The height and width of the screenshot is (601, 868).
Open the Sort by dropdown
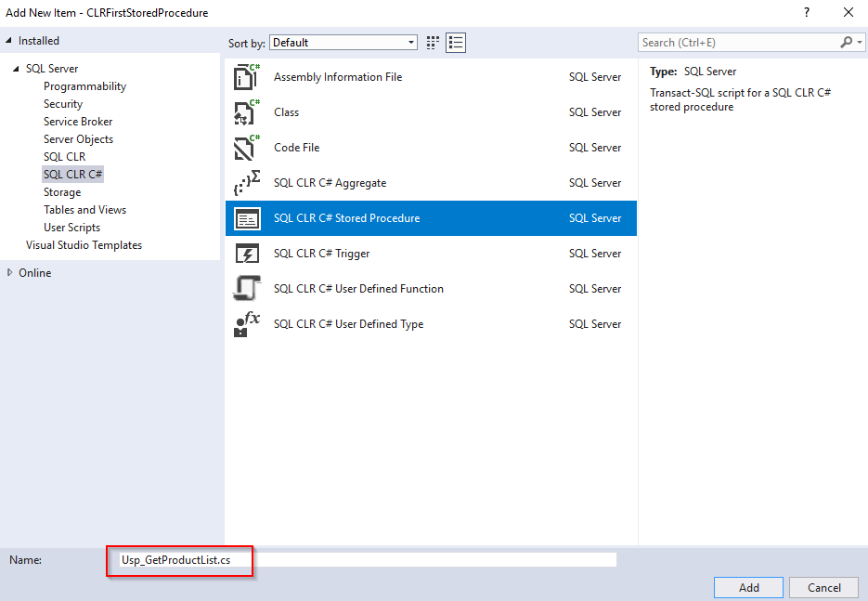click(343, 43)
